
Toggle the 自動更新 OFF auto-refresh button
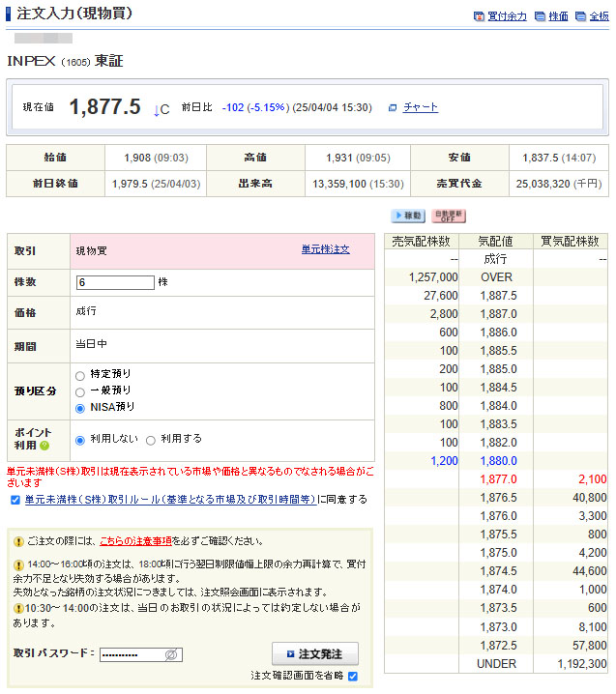448,216
